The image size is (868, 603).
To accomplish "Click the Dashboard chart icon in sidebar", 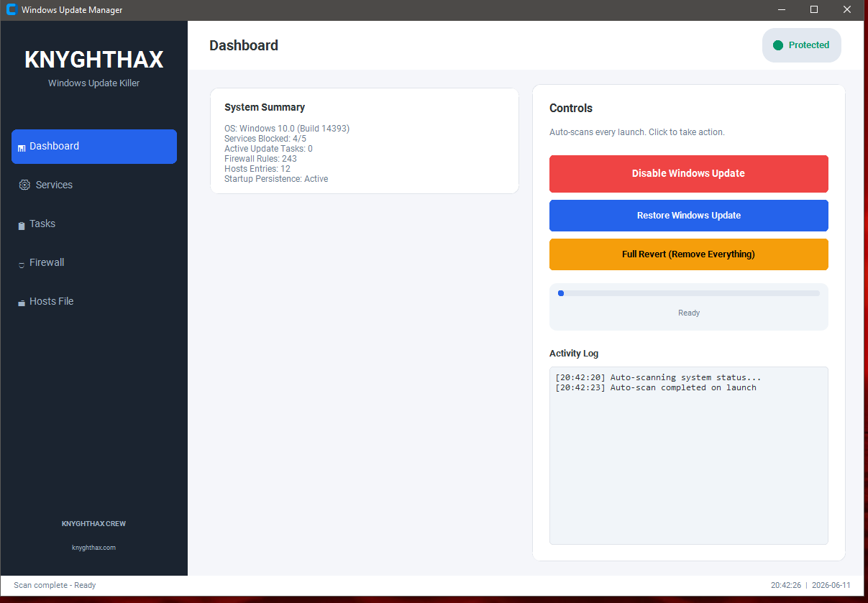I will (22, 147).
